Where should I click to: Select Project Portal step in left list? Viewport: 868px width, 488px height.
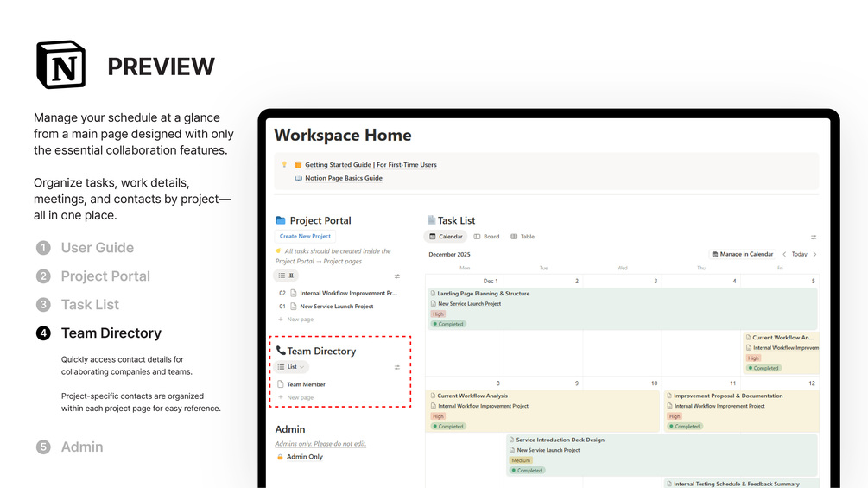(x=93, y=276)
